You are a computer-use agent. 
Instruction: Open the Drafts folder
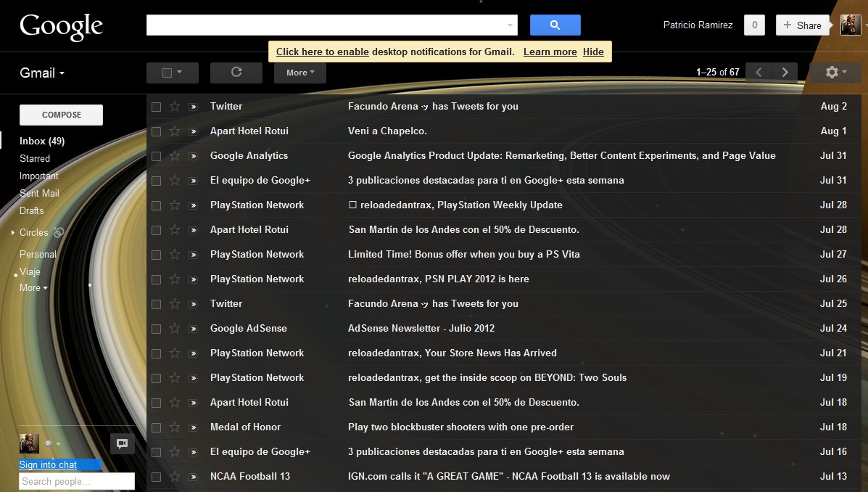[x=32, y=210]
